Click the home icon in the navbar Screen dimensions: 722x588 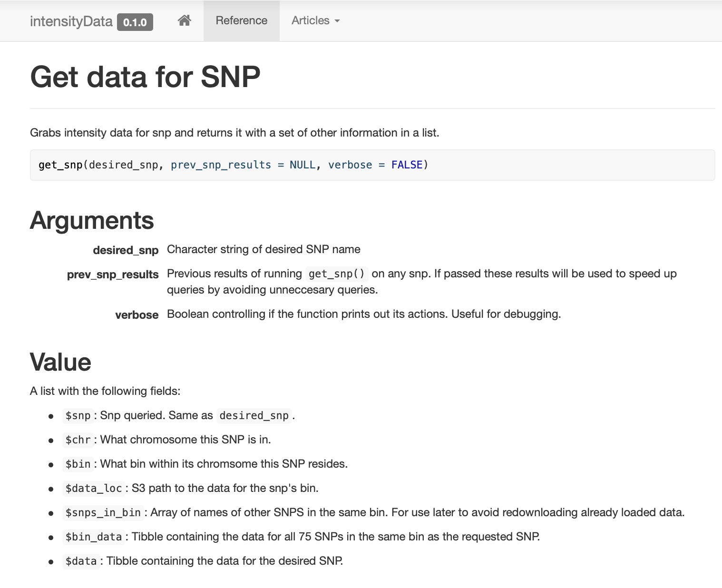[x=184, y=20]
